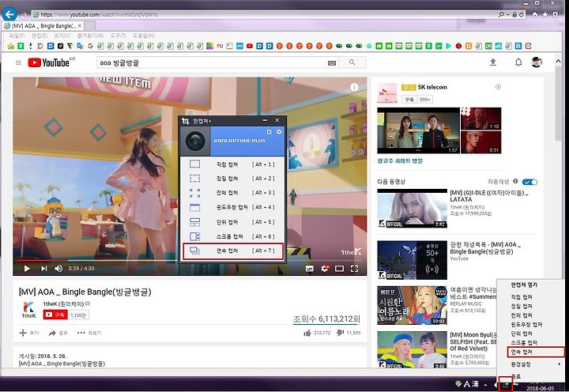Seek on the video progress bar

[190, 260]
